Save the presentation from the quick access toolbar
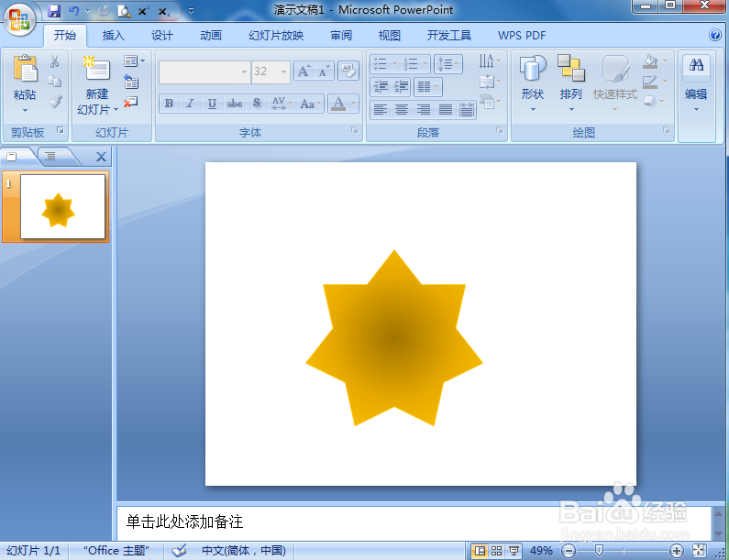 click(54, 11)
